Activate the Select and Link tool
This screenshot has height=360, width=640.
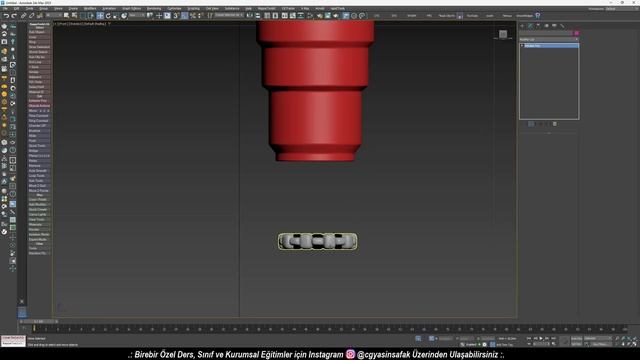[23, 16]
